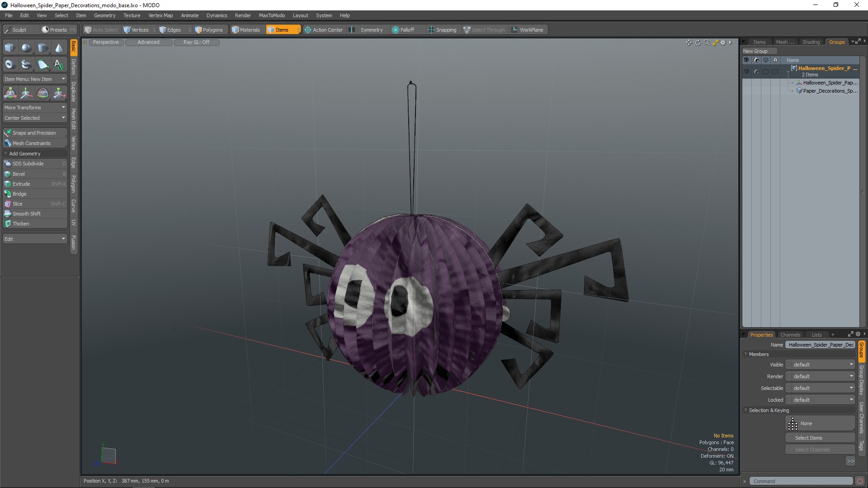Activate the Text tool icon
Viewport: 868px width, 488px height.
point(59,65)
